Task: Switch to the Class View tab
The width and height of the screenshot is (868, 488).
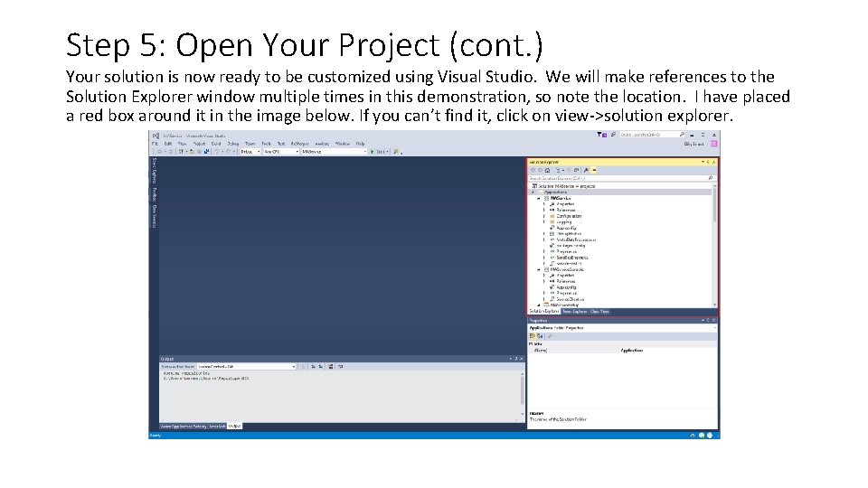Action: pyautogui.click(x=599, y=312)
